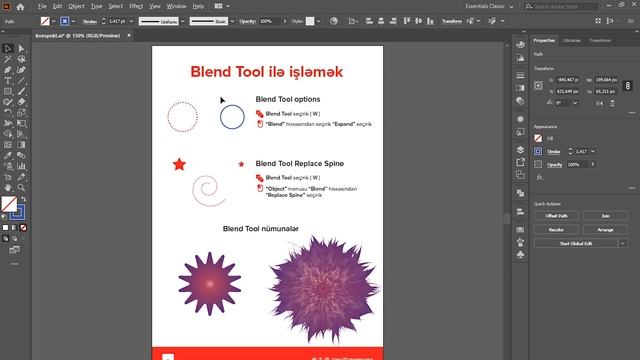
Task: Click the Arrange button
Action: (x=605, y=229)
